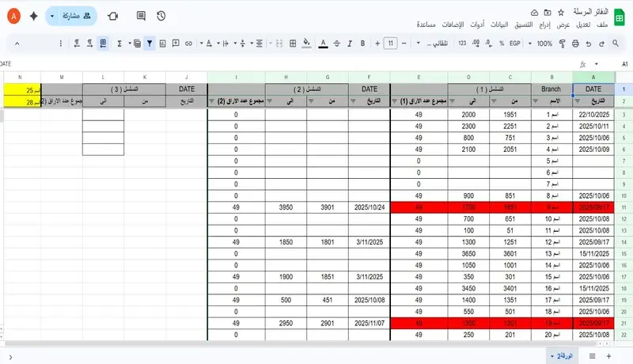Open the تعديل menu
The width and height of the screenshot is (633, 364).
(583, 25)
